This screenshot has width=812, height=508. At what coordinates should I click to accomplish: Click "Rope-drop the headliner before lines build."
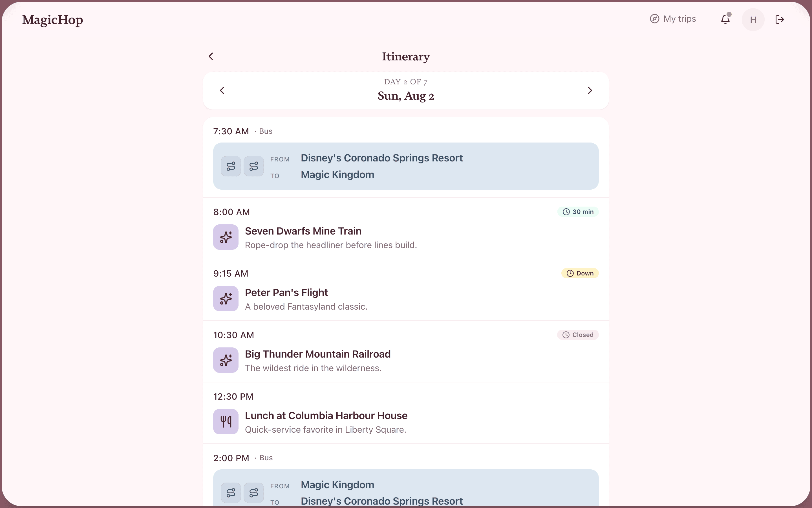331,245
